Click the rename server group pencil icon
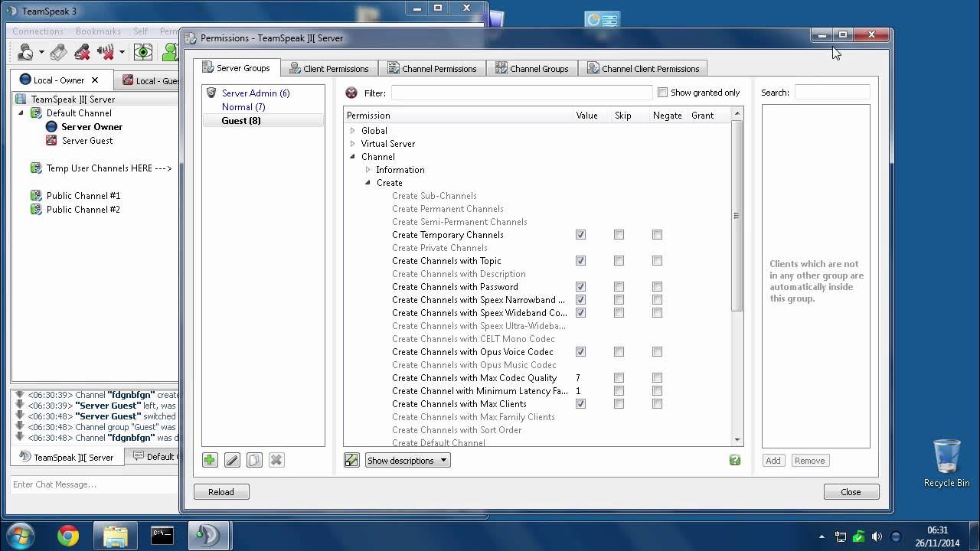980x551 pixels. point(232,460)
